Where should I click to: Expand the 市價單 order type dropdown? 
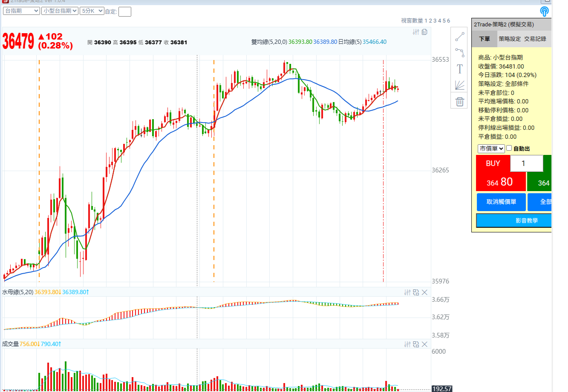coord(491,149)
